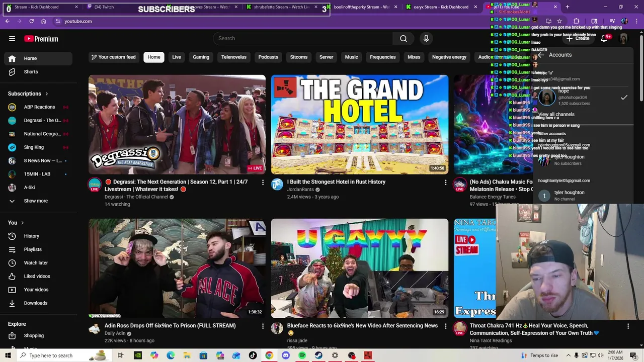
Task: Open options for the Blueface Reacts video
Action: 445,326
